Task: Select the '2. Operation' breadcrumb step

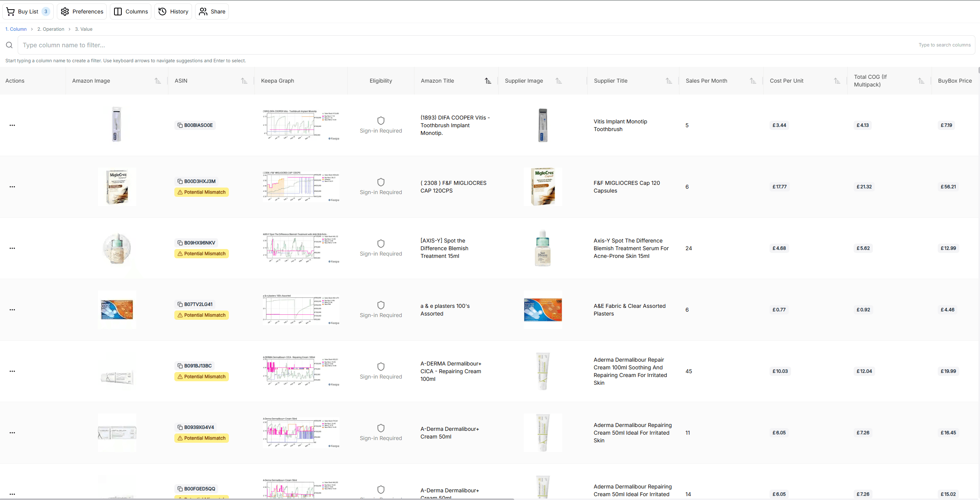Action: 51,29
